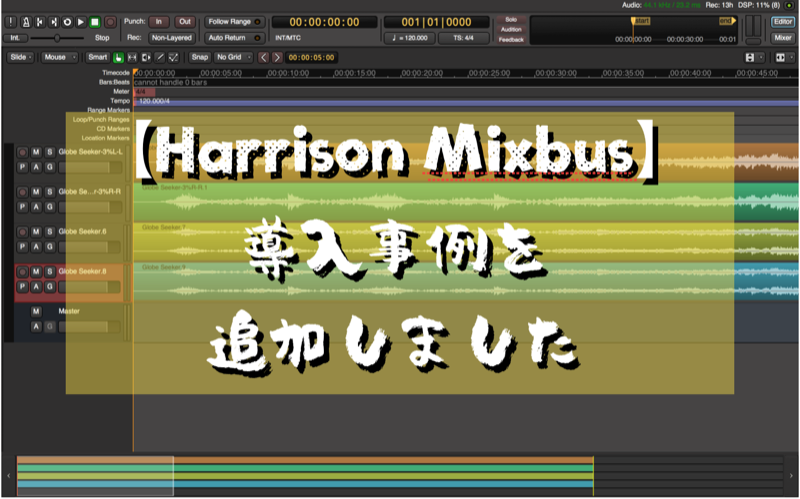Toggle Punch In button
This screenshot has width=800, height=499.
[159, 22]
